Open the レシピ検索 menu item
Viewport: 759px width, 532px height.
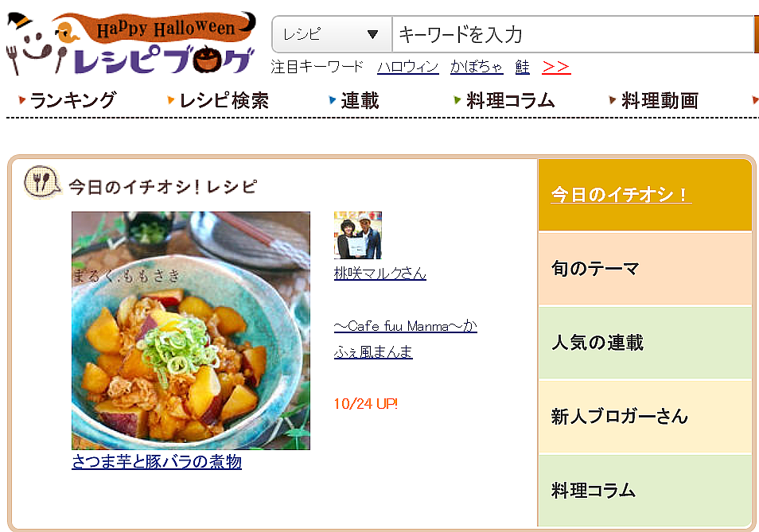pyautogui.click(x=224, y=101)
